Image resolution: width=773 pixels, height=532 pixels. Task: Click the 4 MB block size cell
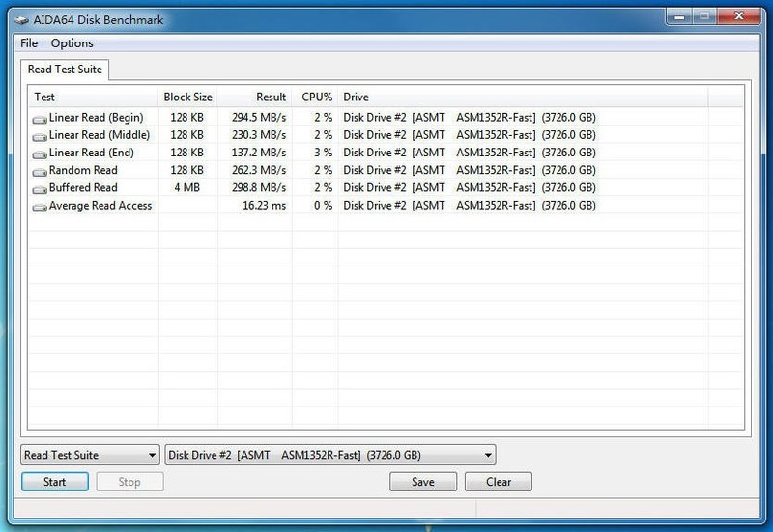tap(186, 187)
